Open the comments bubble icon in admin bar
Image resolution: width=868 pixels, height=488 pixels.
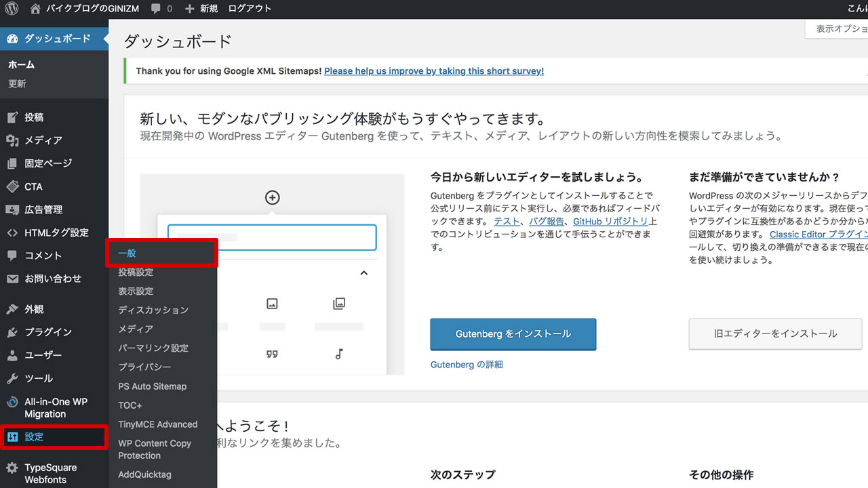click(x=157, y=9)
